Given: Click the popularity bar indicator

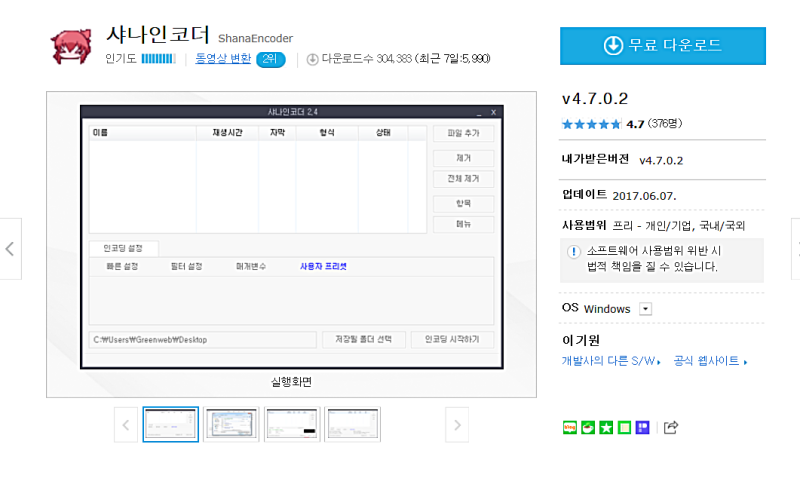Looking at the screenshot, I should pyautogui.click(x=158, y=59).
